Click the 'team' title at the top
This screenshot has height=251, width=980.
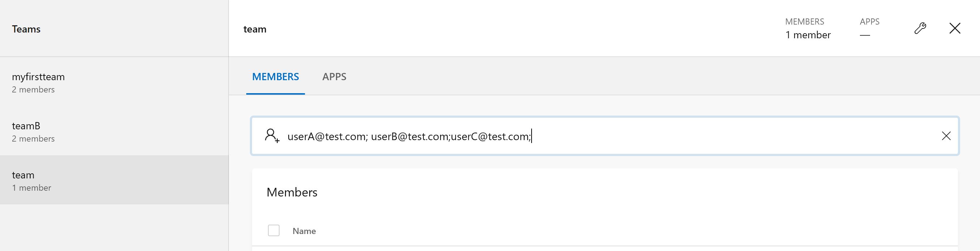coord(255,29)
